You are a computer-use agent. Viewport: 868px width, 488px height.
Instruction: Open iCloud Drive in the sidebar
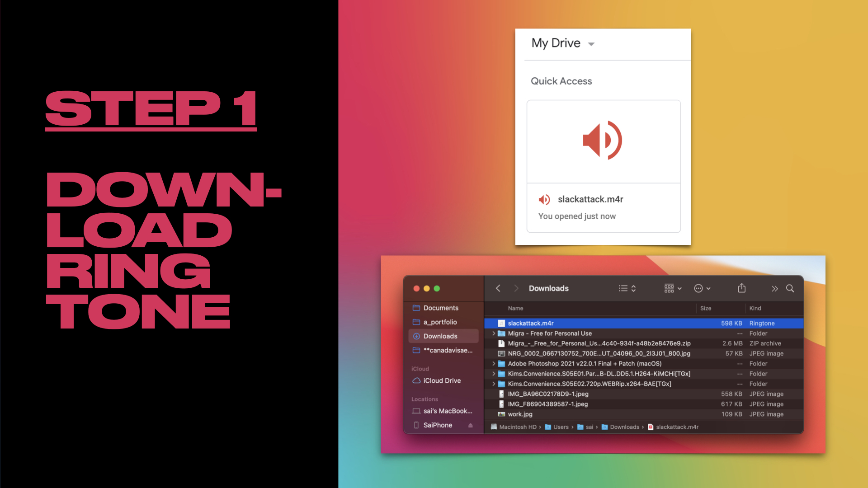pos(442,380)
